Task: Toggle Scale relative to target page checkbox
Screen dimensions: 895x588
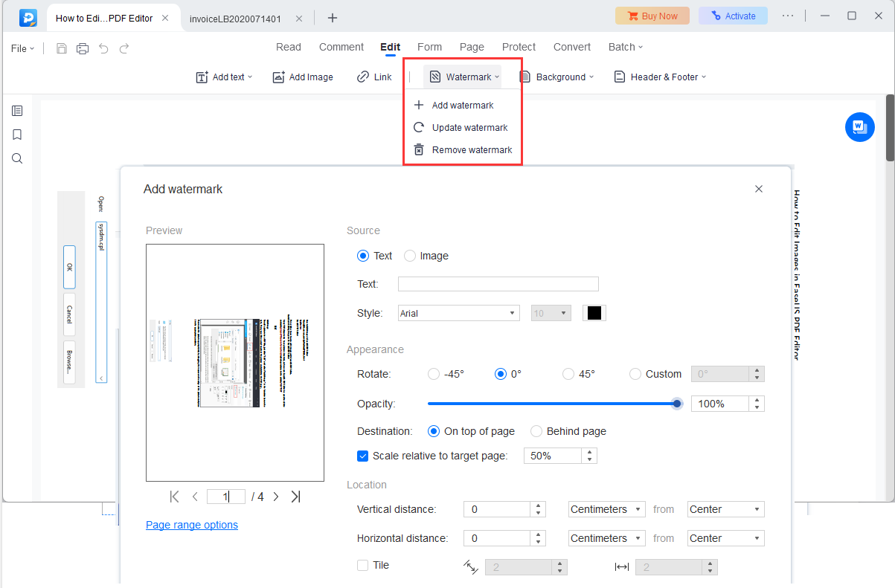Action: click(363, 456)
